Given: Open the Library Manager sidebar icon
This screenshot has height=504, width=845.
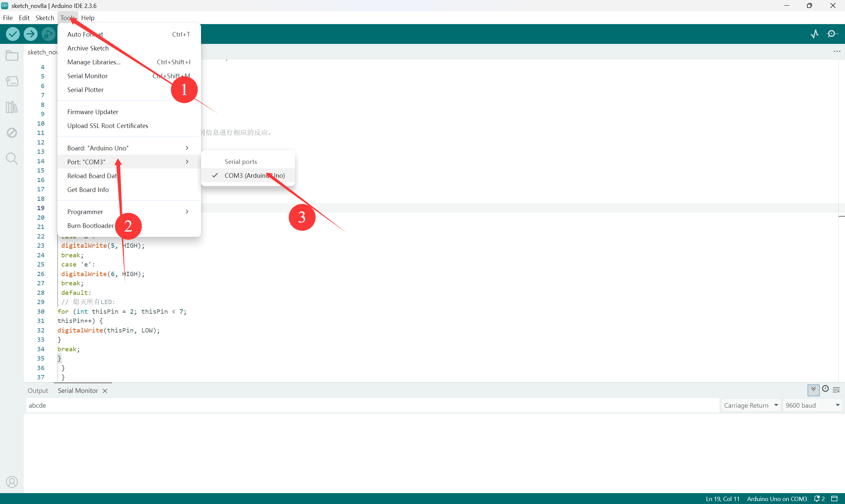Looking at the screenshot, I should coord(12,107).
